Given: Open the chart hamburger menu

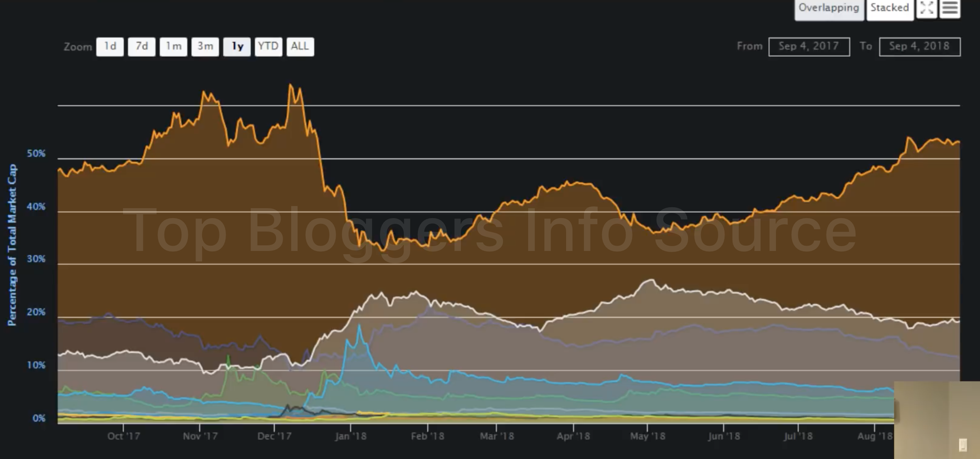Looking at the screenshot, I should [x=950, y=8].
